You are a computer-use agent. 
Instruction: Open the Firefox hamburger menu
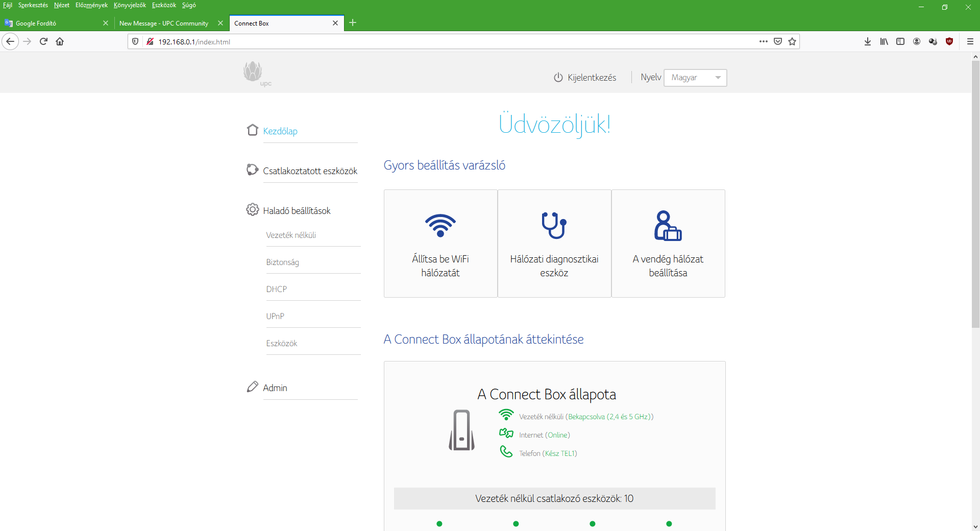click(970, 41)
